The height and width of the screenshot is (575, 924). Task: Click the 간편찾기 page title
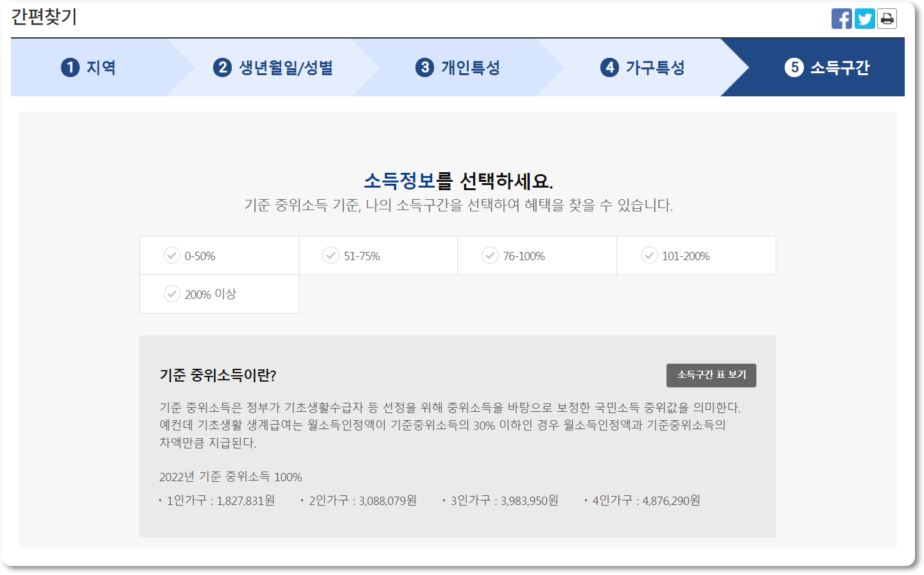(x=44, y=17)
